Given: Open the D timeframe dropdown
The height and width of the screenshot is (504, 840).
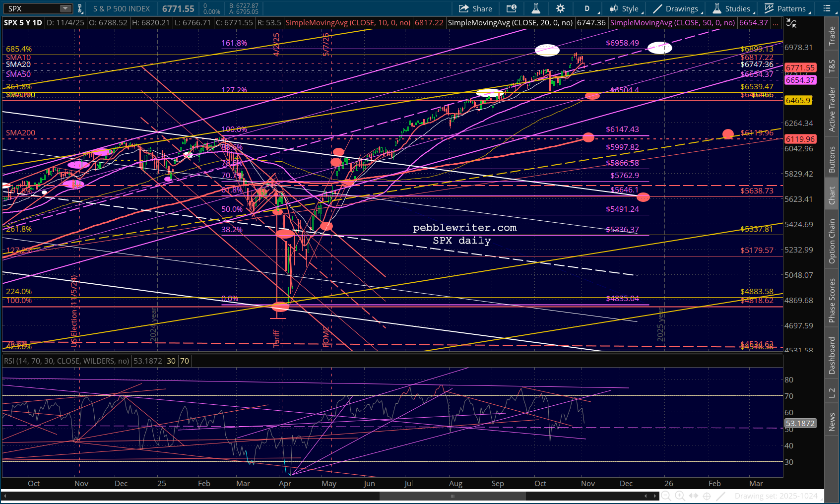Looking at the screenshot, I should point(589,8).
